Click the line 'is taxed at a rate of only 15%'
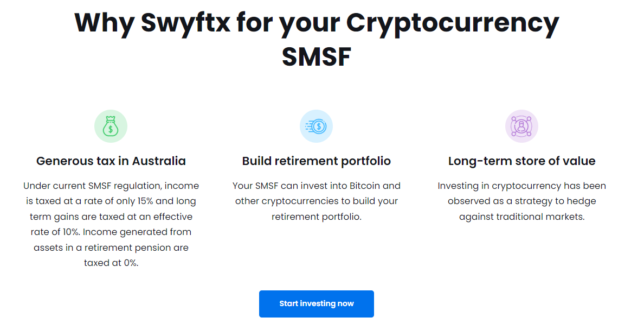Viewport: 644px width, 330px height. click(x=89, y=201)
